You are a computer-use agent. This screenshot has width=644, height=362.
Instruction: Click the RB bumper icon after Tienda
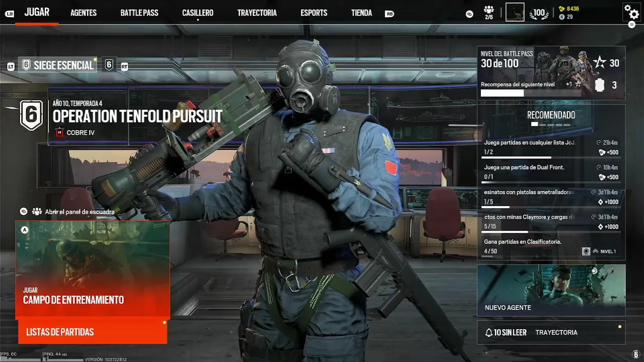389,14
